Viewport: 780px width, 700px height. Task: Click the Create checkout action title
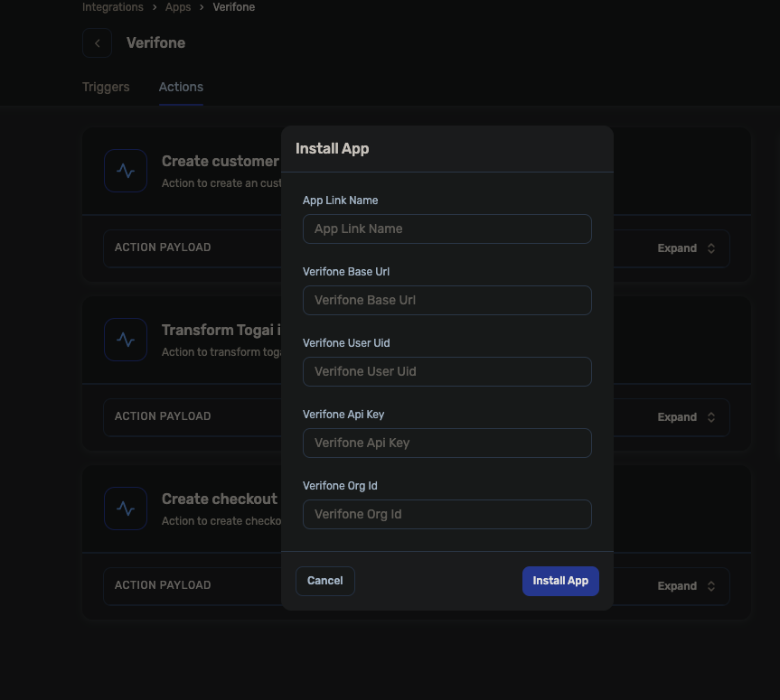(x=220, y=499)
